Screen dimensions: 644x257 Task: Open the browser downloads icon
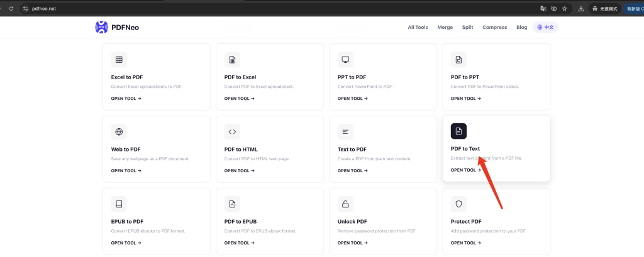[580, 8]
